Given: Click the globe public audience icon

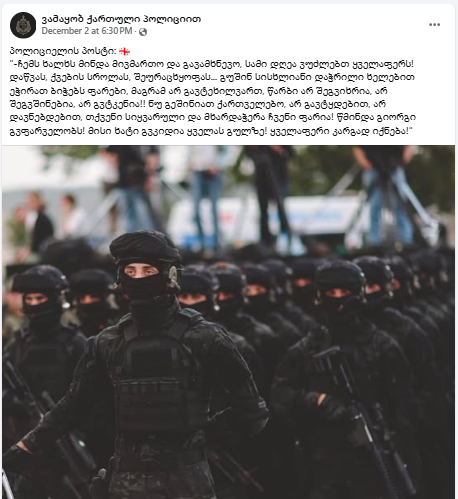Looking at the screenshot, I should 143,32.
